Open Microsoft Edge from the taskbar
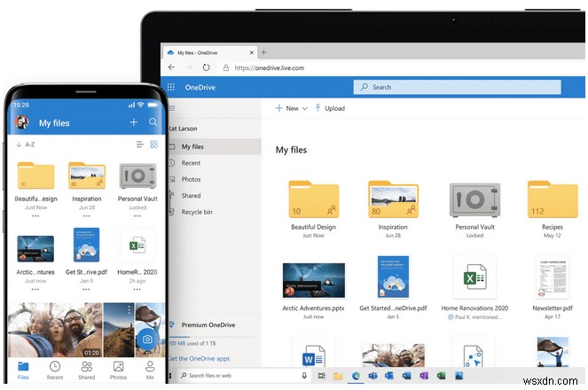This screenshot has width=588, height=390. [356, 376]
